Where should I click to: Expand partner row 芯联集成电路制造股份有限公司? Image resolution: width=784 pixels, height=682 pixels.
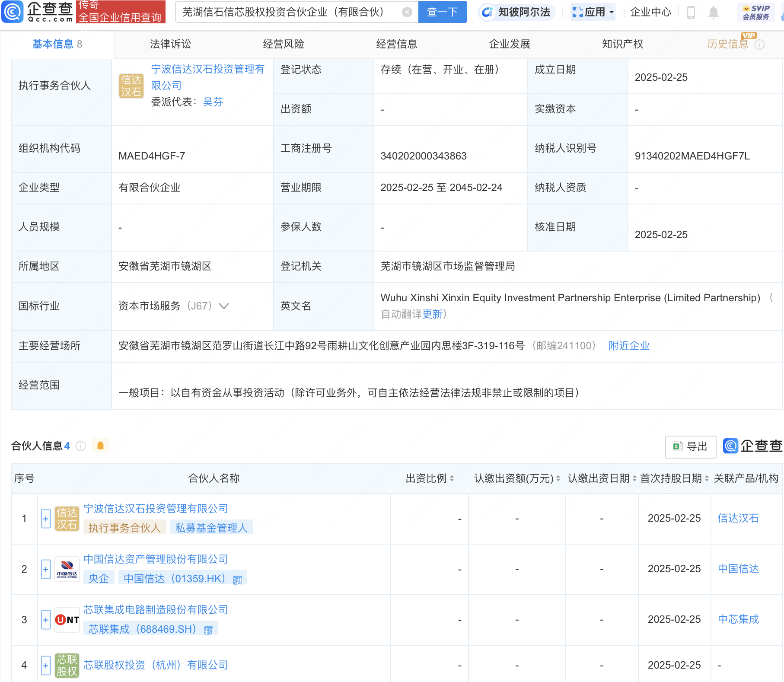(46, 620)
